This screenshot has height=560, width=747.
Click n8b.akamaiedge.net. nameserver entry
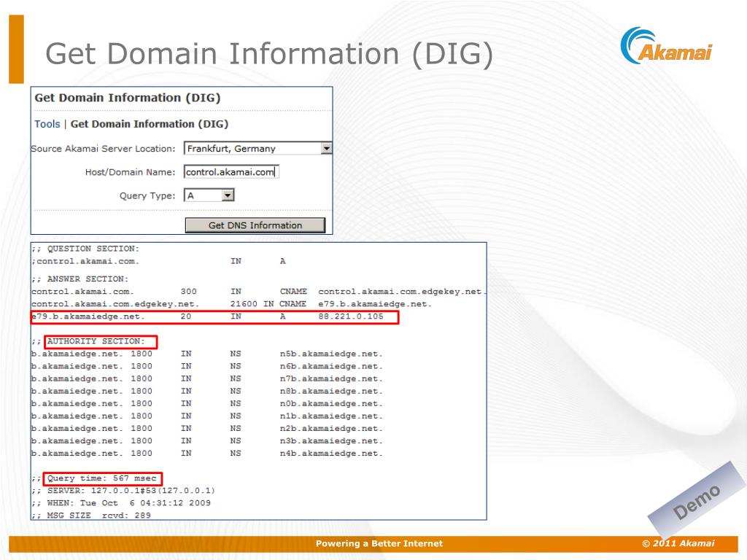[331, 391]
